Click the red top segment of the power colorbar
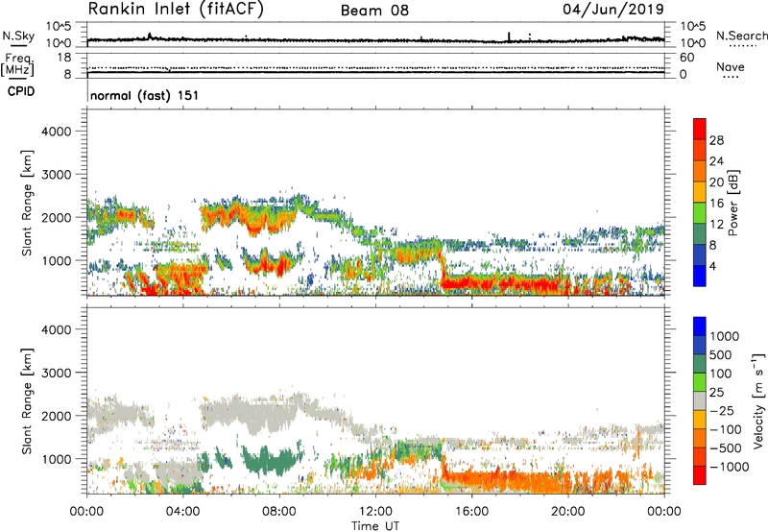 tap(700, 129)
